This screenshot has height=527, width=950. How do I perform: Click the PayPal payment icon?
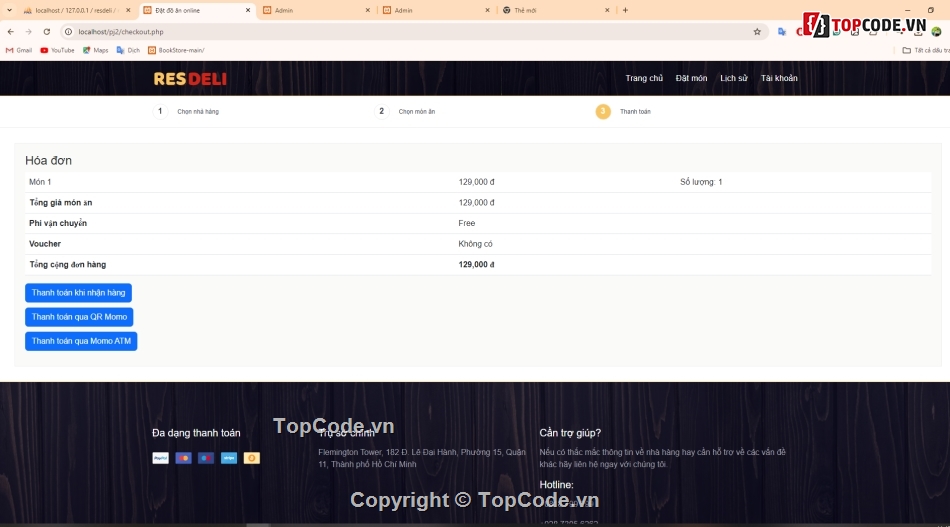[161, 458]
